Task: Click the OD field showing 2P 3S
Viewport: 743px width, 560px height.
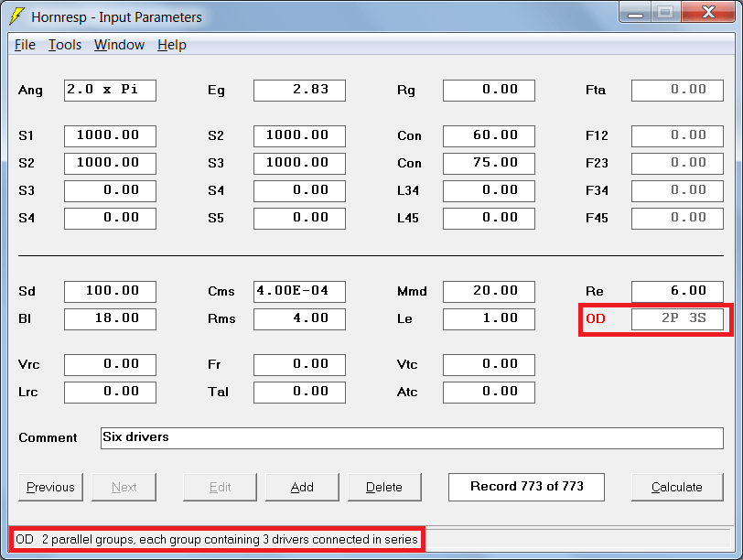Action: pyautogui.click(x=678, y=318)
